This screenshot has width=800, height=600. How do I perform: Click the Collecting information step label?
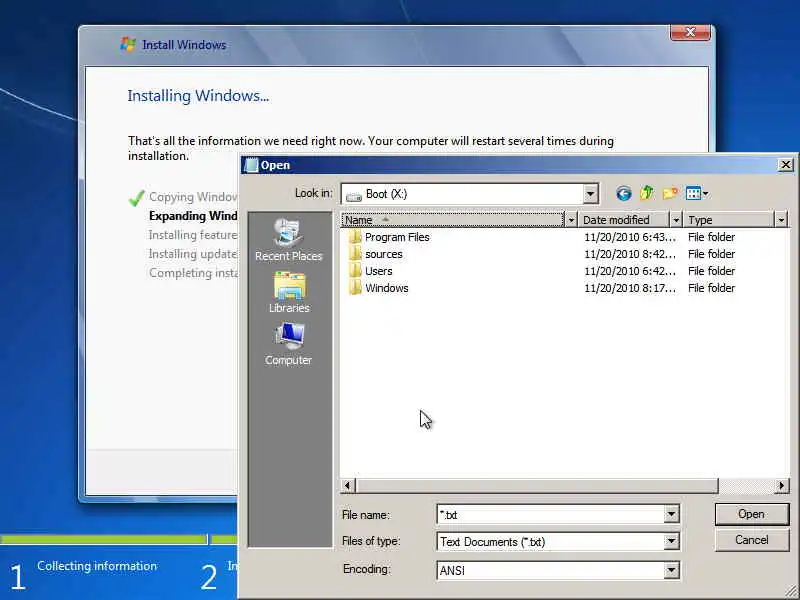tap(97, 566)
